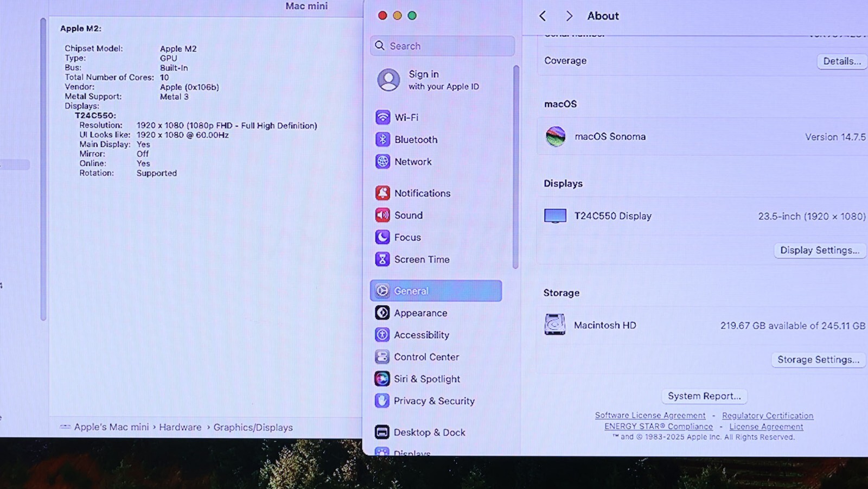Viewport: 868px width, 489px height.
Task: Open Wi-Fi settings icon in sidebar
Action: (382, 117)
